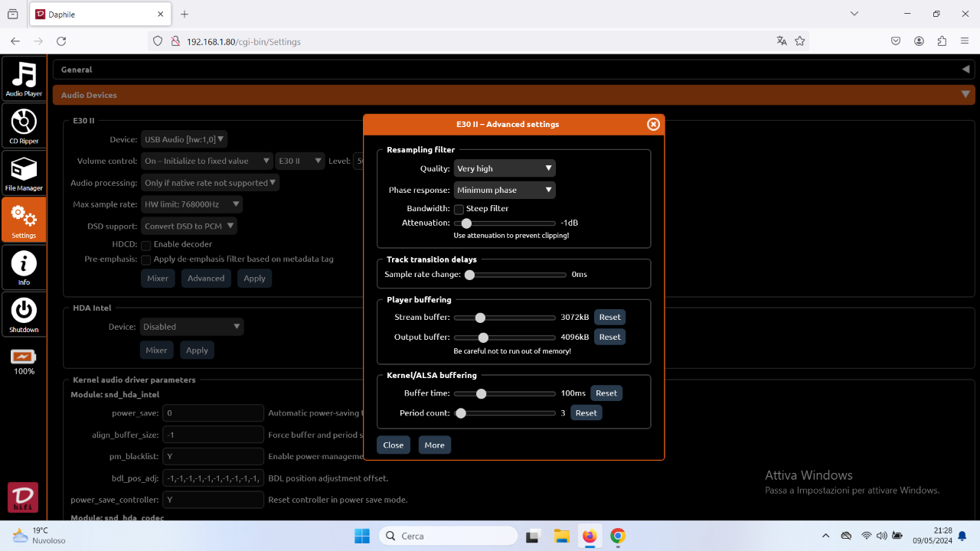Screen dimensions: 980x551
Task: Enable the HDCD decoder checkbox
Action: tap(145, 245)
